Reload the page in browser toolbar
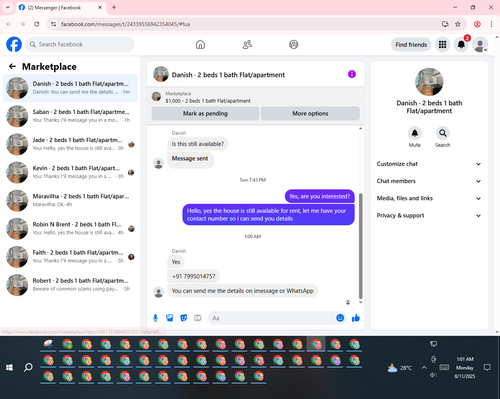 [37, 24]
